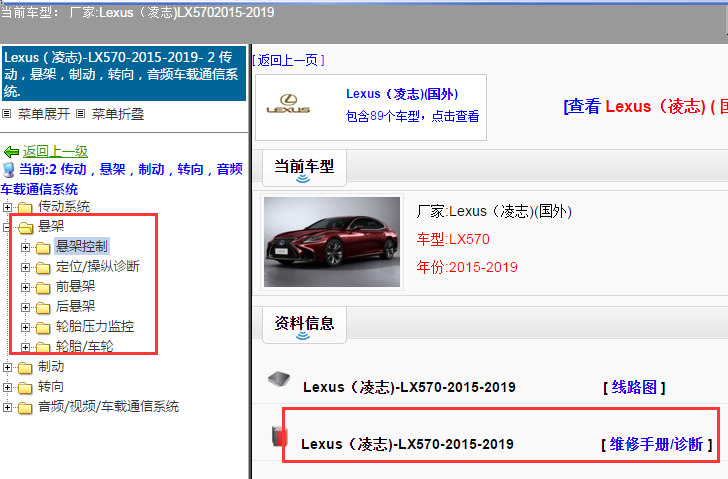Select 音频/视频/车载通信系统 tree item
Image resolution: width=728 pixels, height=479 pixels.
108,407
